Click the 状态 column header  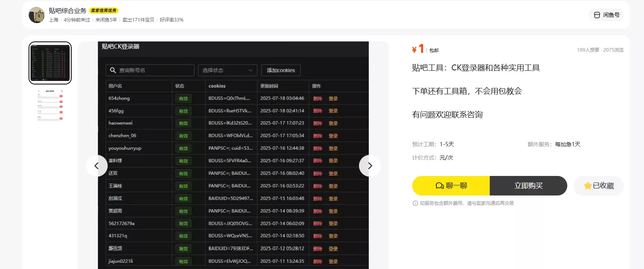click(x=180, y=86)
